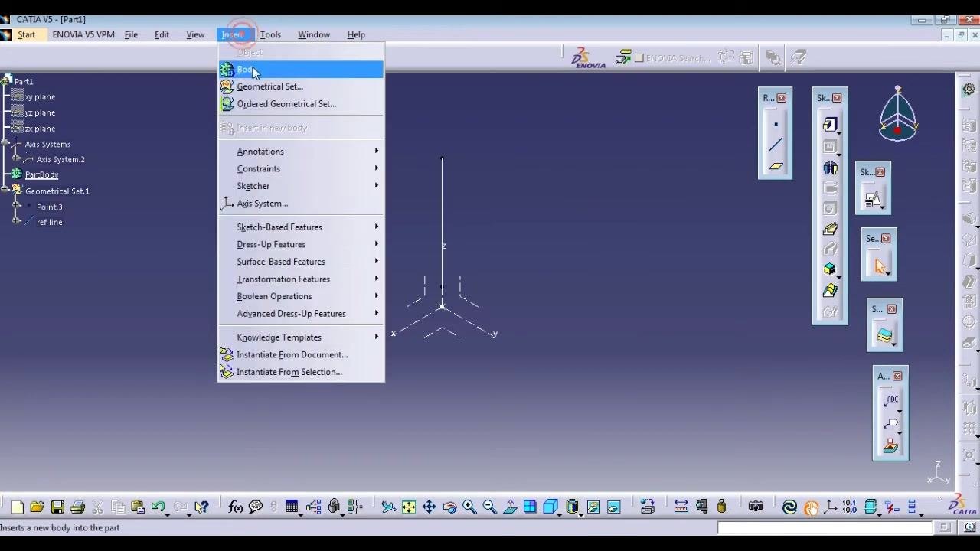
Task: Click the Print icon in bottom toolbar
Action: (77, 507)
